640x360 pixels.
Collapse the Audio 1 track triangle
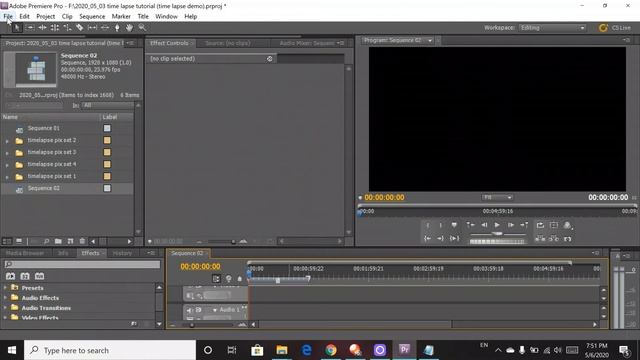(x=215, y=310)
